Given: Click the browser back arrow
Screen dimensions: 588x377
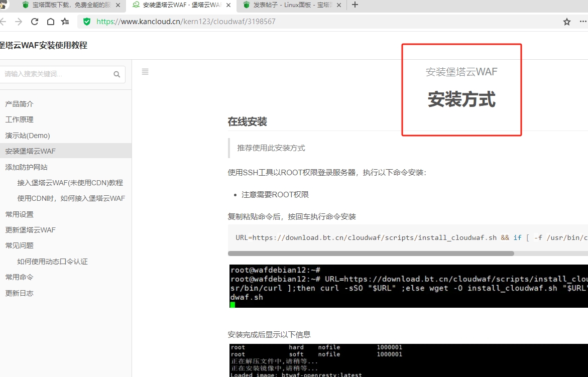Looking at the screenshot, I should pyautogui.click(x=3, y=22).
